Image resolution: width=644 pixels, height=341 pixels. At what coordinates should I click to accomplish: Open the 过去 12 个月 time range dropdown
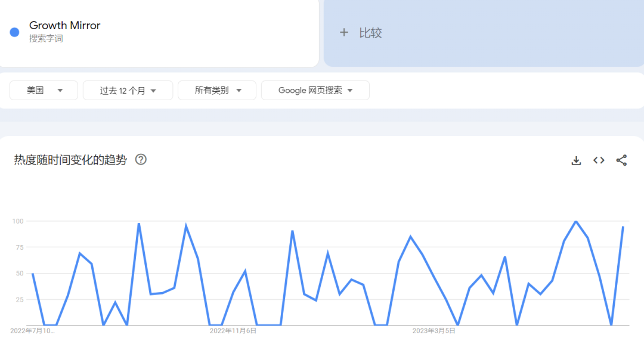(x=128, y=91)
